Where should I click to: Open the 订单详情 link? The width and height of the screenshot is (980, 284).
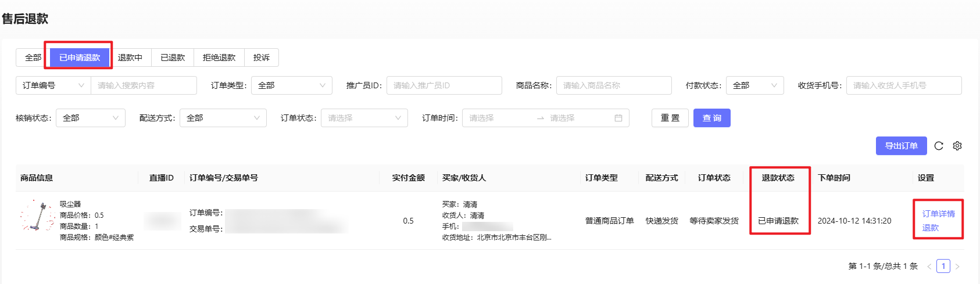coord(938,214)
